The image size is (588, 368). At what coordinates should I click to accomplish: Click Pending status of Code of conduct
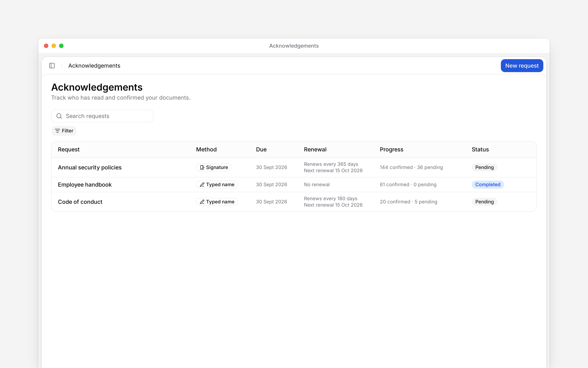tap(485, 202)
